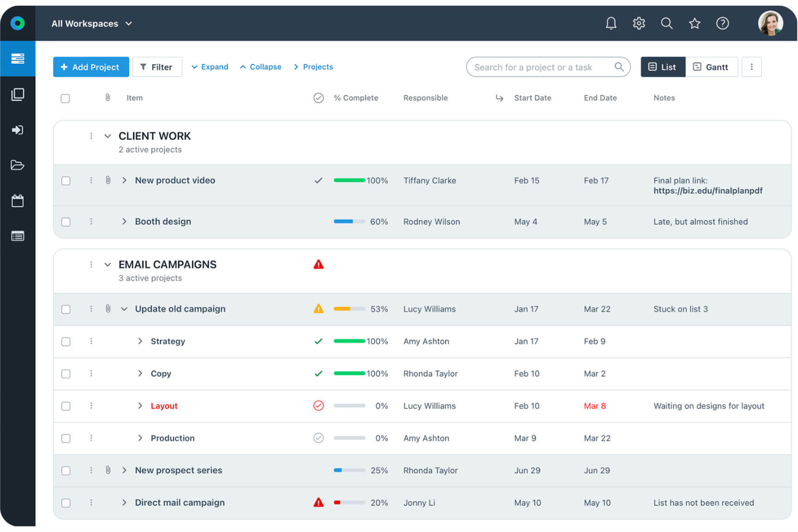Open the projects list sidebar icon
The height and width of the screenshot is (532, 798).
click(x=18, y=58)
